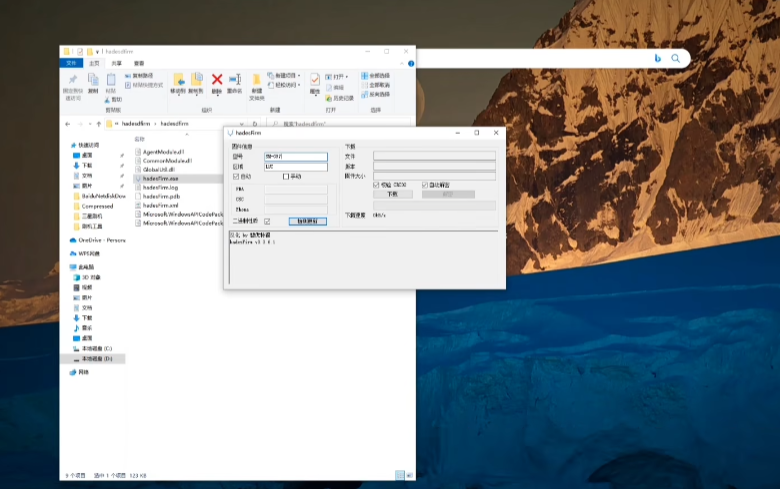Click the Rename icon in the ribbon
Image resolution: width=780 pixels, height=489 pixels.
pyautogui.click(x=235, y=80)
